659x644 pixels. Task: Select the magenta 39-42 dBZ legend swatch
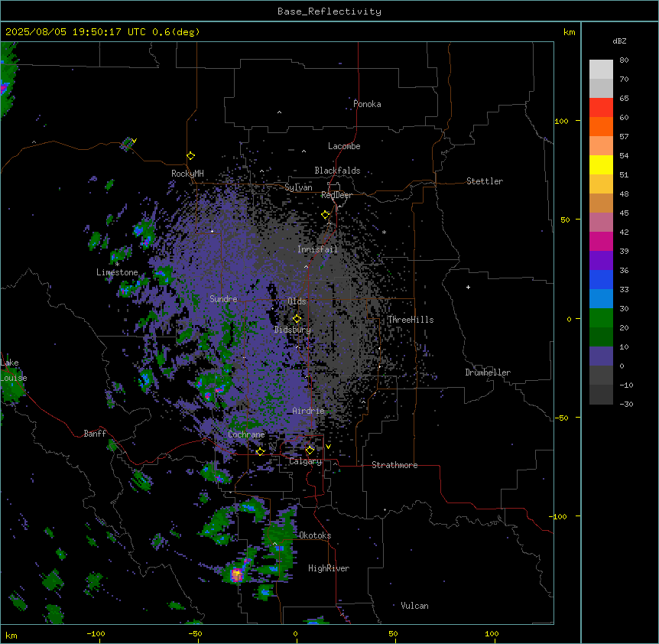pos(601,241)
